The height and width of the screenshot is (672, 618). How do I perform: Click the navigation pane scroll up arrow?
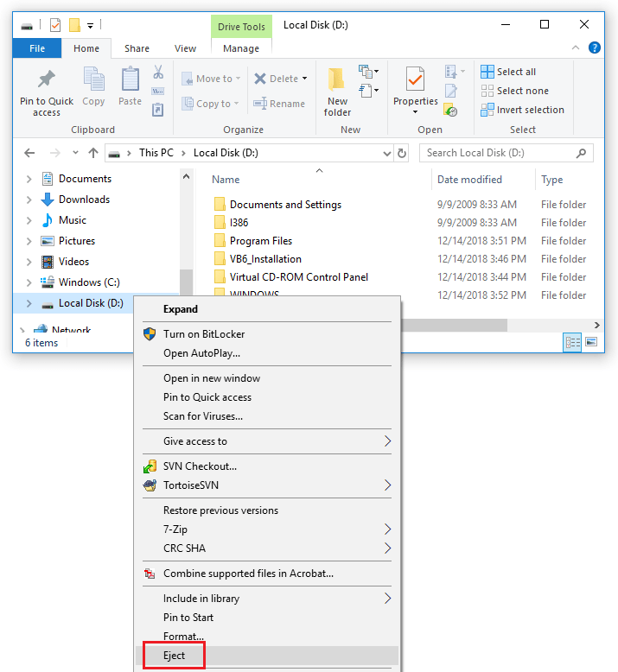point(186,176)
